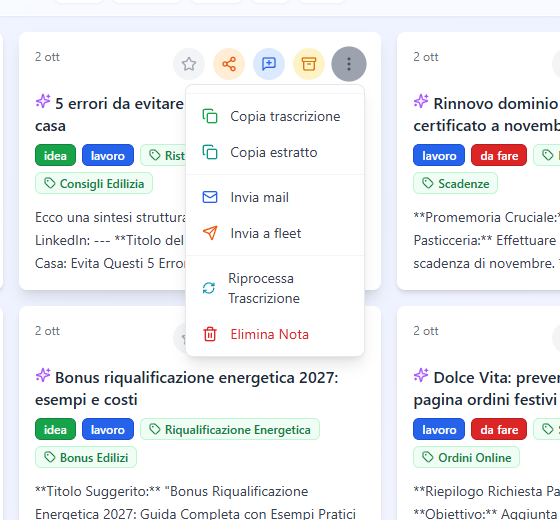Share the "5 errori da evitare" note
Image resolution: width=560 pixels, height=520 pixels.
coord(229,64)
